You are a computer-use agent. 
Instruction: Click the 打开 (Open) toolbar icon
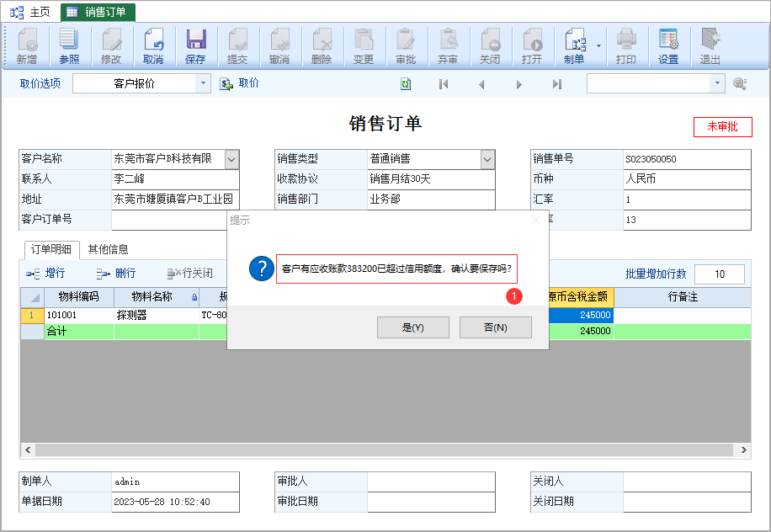point(532,46)
